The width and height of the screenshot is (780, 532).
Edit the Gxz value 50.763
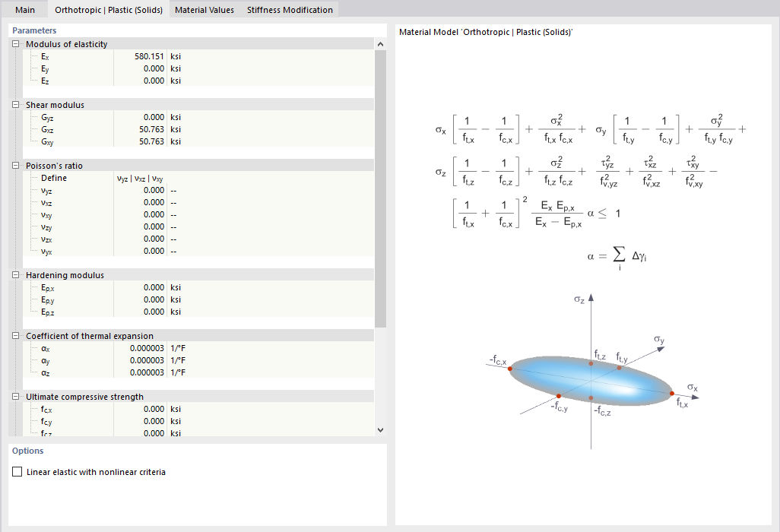pyautogui.click(x=141, y=129)
